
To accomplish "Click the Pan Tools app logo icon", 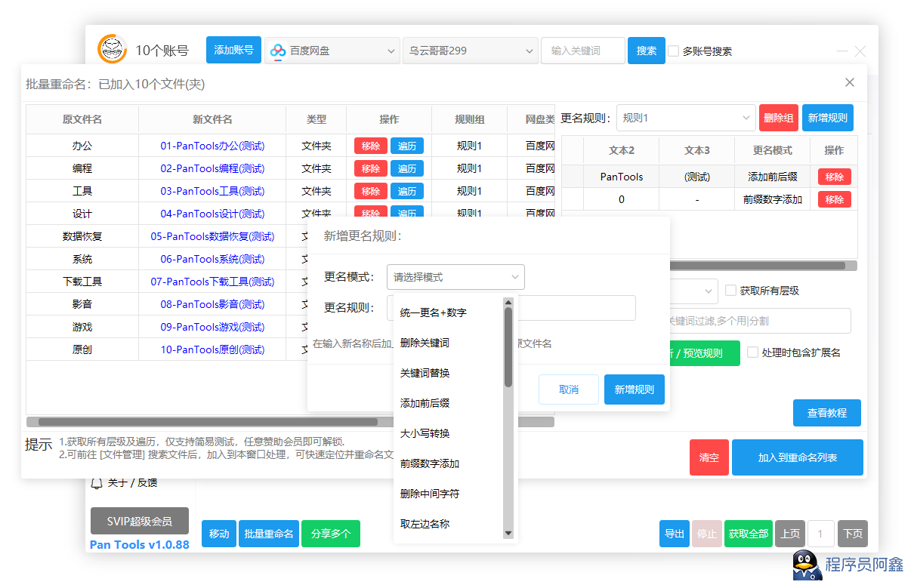I will tap(112, 50).
